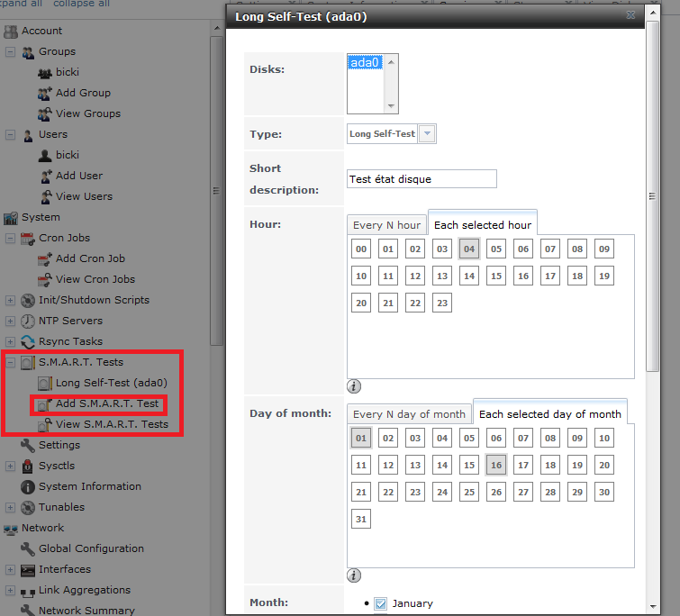Click the Short description text field
680x616 pixels.
(422, 179)
